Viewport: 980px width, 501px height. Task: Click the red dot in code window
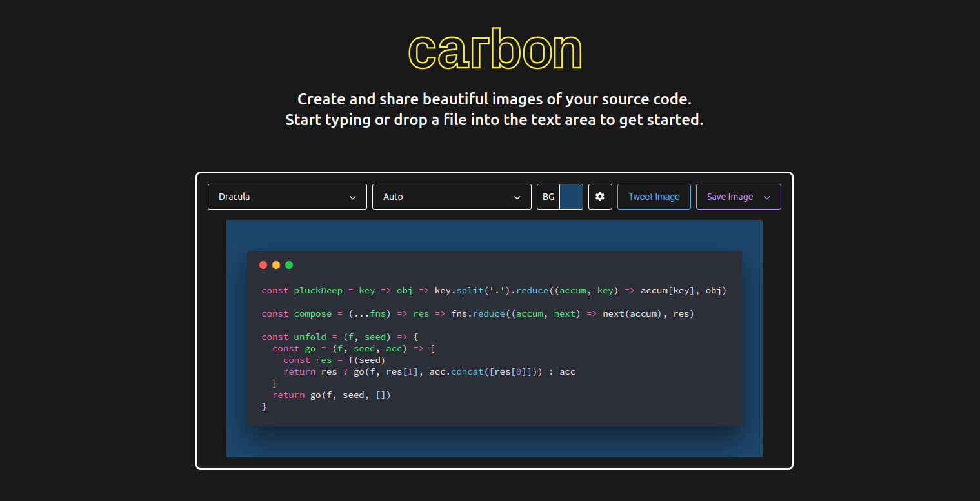[x=263, y=265]
